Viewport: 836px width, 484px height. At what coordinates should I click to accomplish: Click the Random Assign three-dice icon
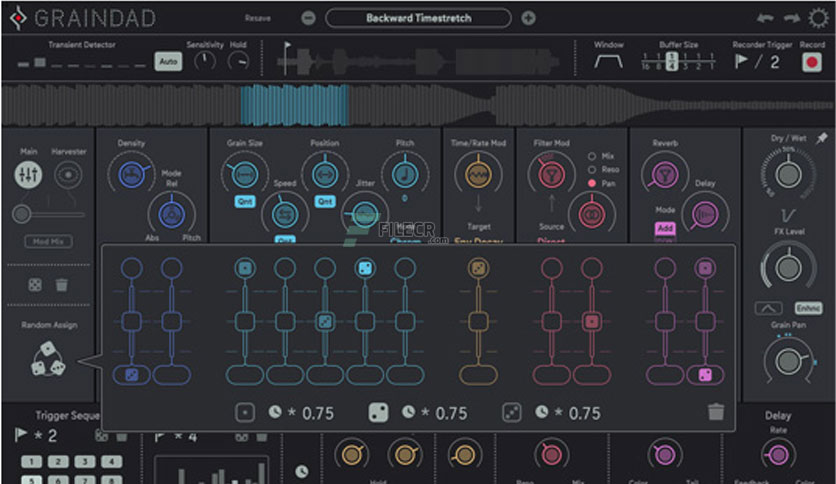click(48, 359)
